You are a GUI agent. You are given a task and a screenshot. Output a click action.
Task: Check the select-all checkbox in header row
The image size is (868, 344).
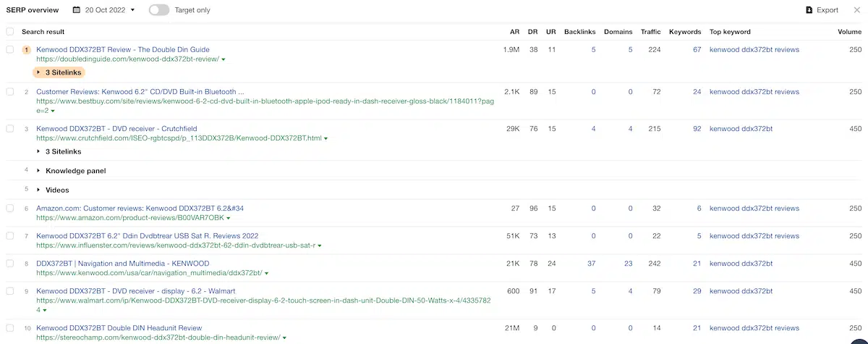pos(10,32)
